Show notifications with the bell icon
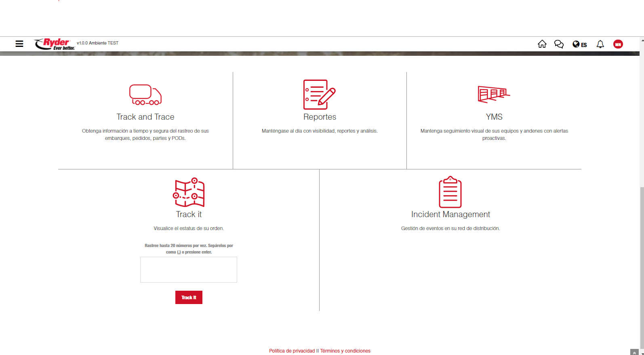Screen dimensions: 644x355 click(600, 44)
